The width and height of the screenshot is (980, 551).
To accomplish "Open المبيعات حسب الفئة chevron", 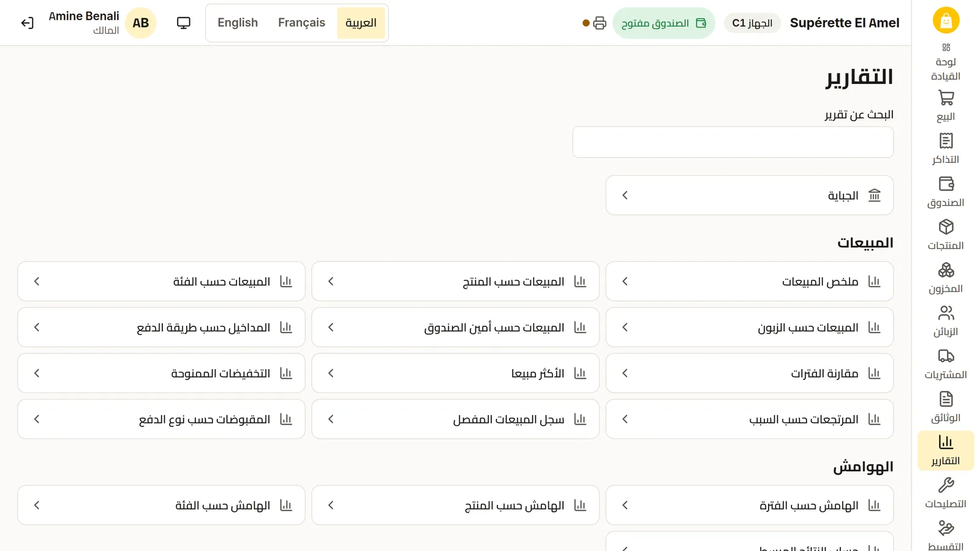I will 37,282.
